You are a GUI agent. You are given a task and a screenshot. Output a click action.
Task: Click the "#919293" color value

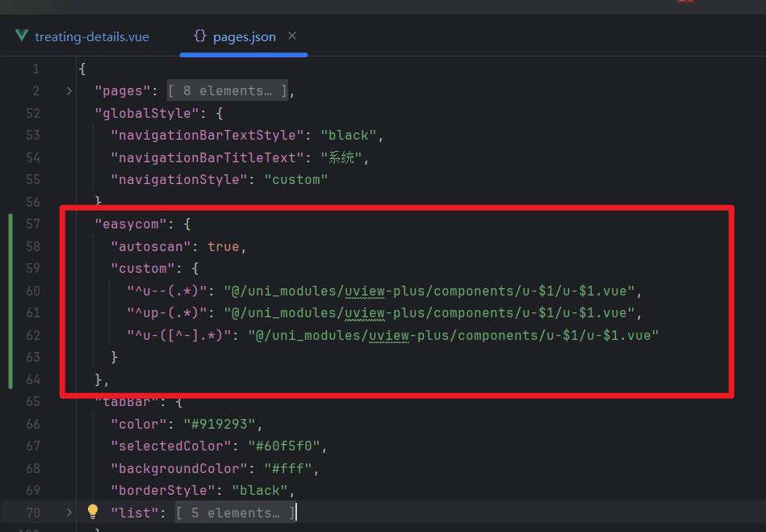point(220,424)
